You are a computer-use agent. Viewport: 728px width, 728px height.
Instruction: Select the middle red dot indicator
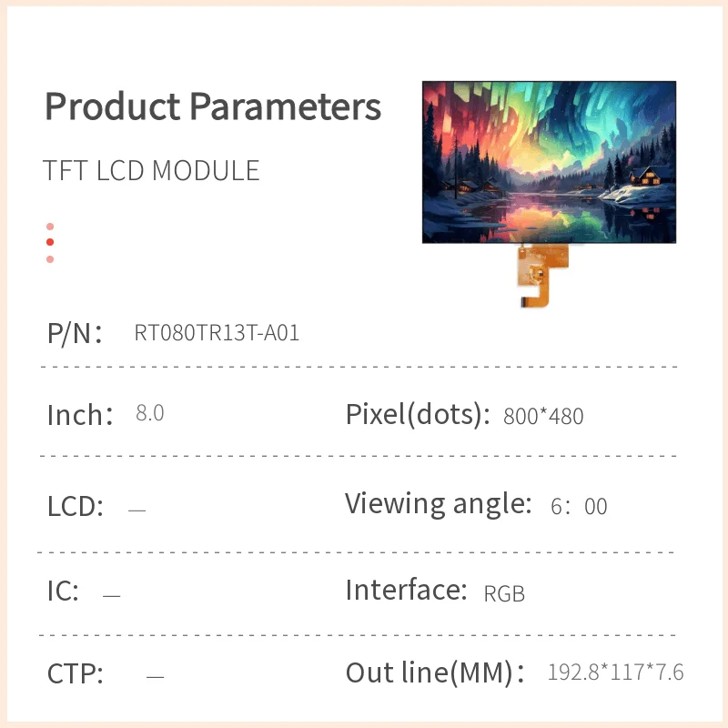click(50, 242)
